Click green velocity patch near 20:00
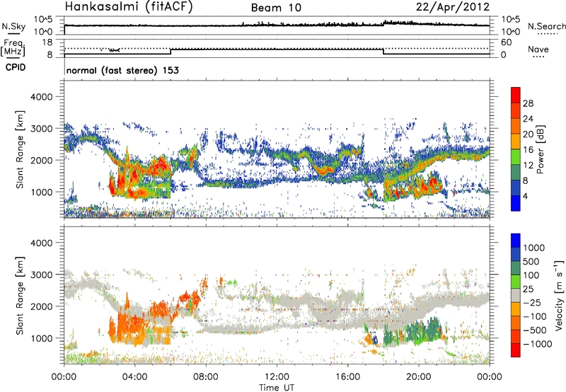This screenshot has width=566, height=392. point(419,330)
